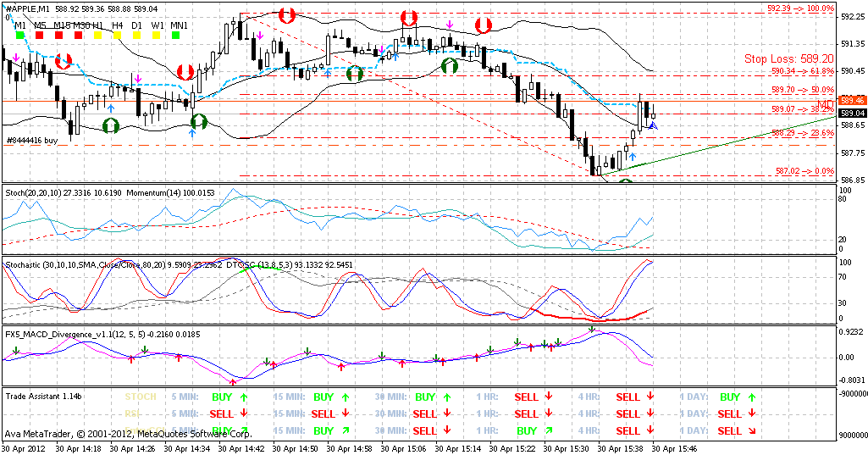This screenshot has height=455, width=868.
Task: Select the '592.39 -> 100.0%' Fibonacci label
Action: point(800,8)
